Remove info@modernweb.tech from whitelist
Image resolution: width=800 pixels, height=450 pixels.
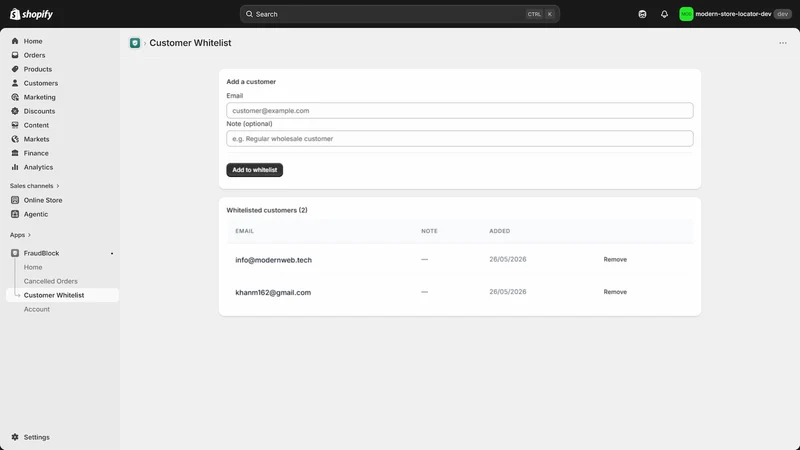[x=615, y=259]
